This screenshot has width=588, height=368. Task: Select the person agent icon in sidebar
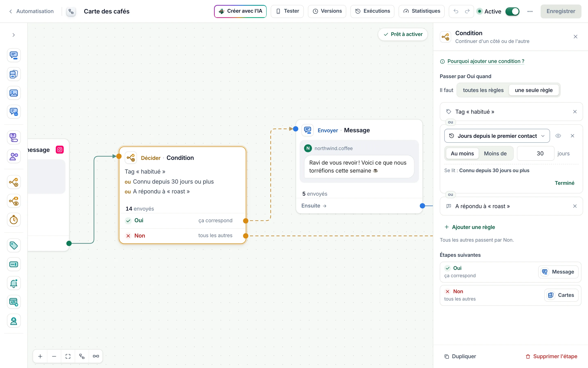click(x=14, y=321)
